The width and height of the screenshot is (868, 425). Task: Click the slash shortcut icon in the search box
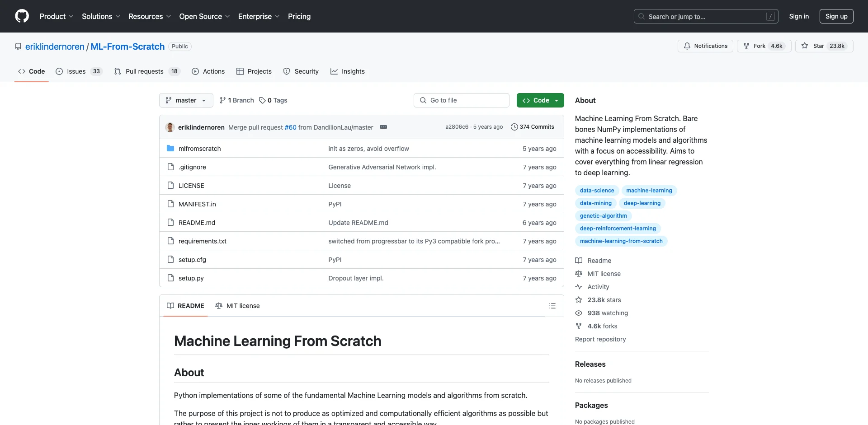click(771, 16)
